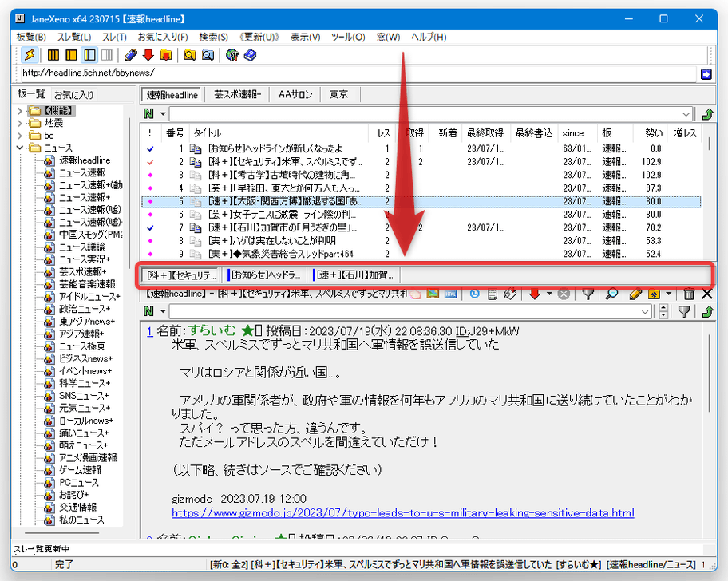This screenshot has height=581, width=728.
Task: Open the N dropdown above thread content
Action: click(163, 311)
